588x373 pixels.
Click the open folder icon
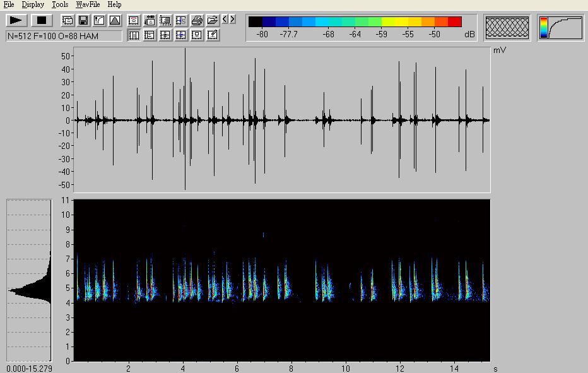[x=213, y=20]
